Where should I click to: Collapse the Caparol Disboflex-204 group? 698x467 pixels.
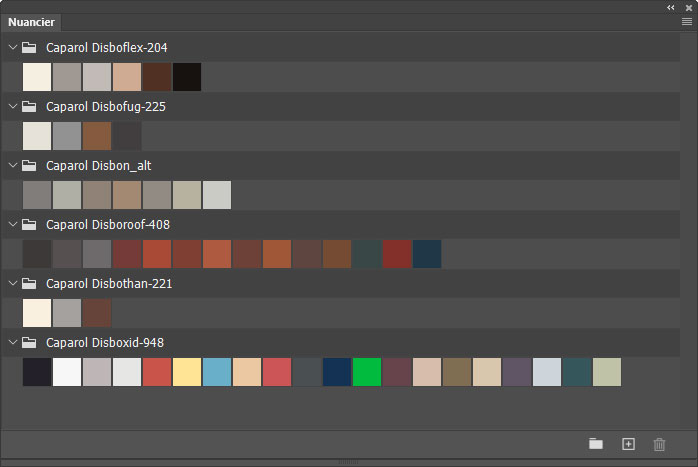(12, 47)
